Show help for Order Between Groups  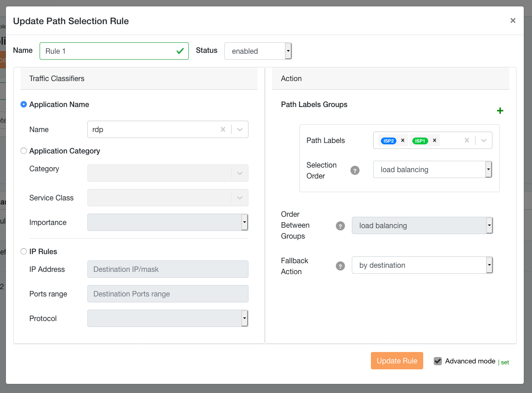click(x=340, y=226)
